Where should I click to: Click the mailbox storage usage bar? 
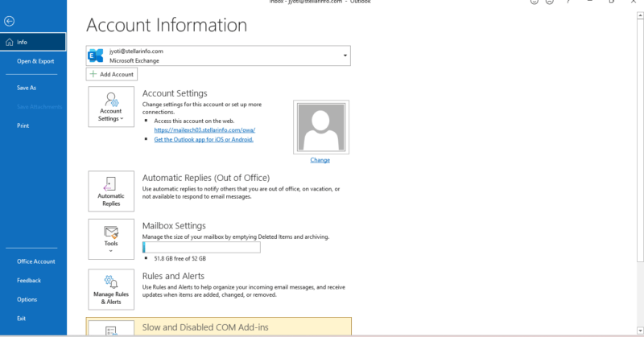point(201,247)
